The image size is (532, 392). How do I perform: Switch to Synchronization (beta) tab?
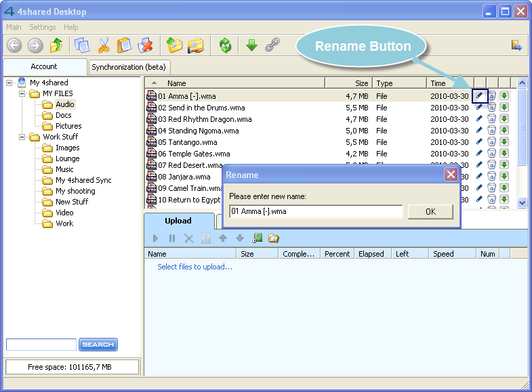click(x=129, y=67)
